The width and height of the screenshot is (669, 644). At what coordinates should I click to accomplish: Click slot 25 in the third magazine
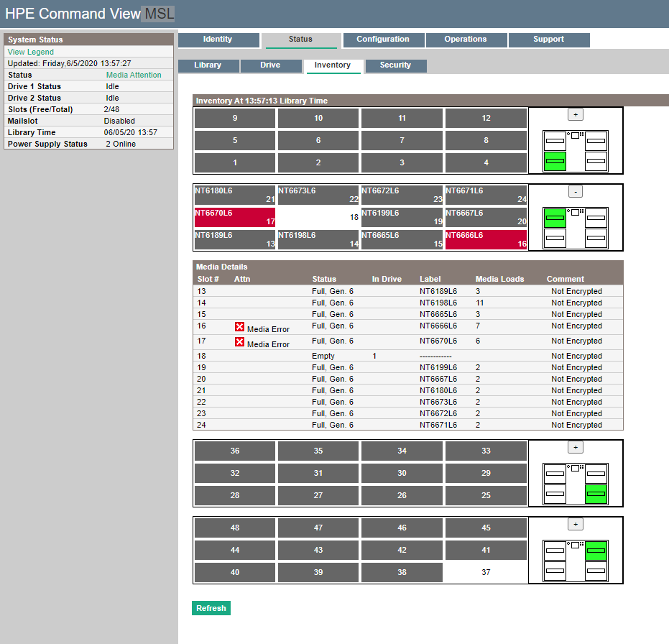point(486,495)
